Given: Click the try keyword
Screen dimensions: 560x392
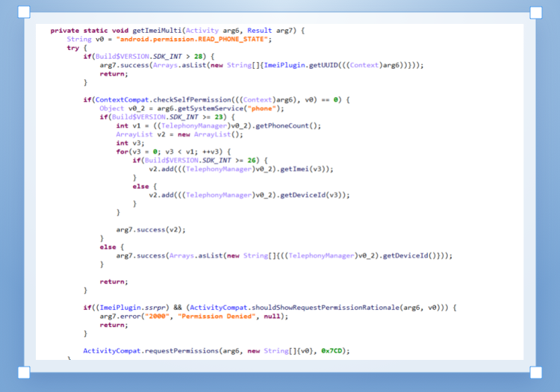Looking at the screenshot, I should coord(72,47).
